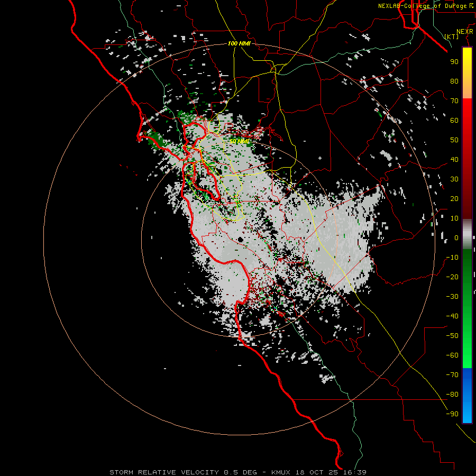The width and height of the screenshot is (476, 476).
Task: Select the 10 value on the velocity scale
Action: point(454,218)
